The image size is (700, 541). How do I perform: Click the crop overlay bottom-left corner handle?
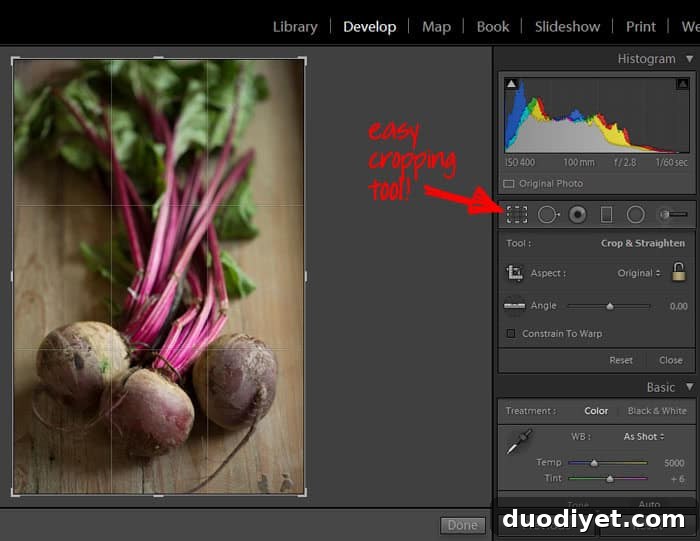click(14, 493)
